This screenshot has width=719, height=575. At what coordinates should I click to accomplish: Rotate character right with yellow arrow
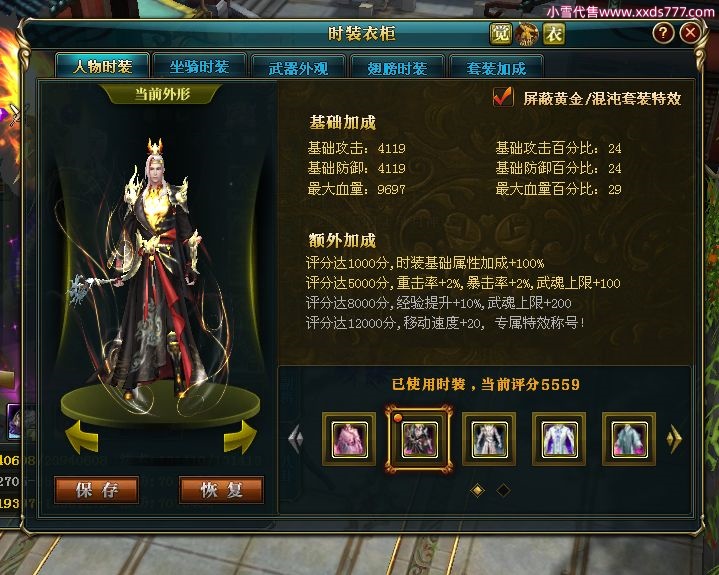coord(240,437)
